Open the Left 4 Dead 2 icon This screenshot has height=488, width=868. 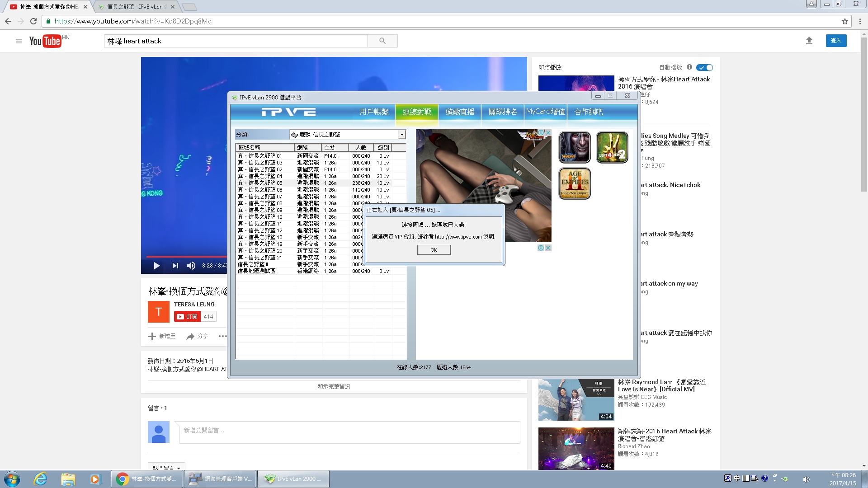[x=612, y=147]
